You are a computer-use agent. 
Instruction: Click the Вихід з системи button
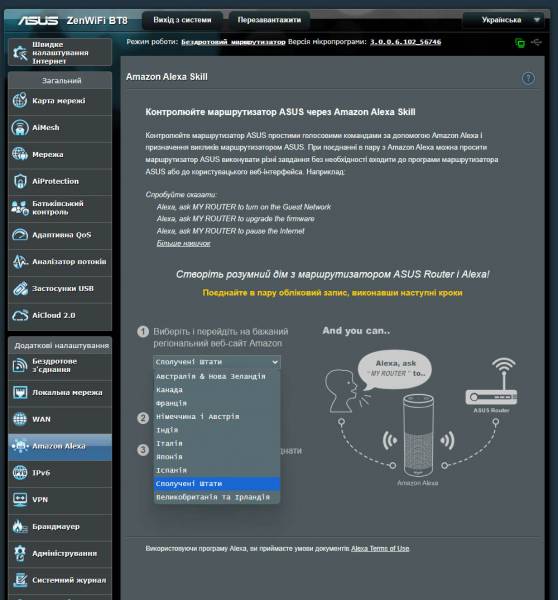182,20
